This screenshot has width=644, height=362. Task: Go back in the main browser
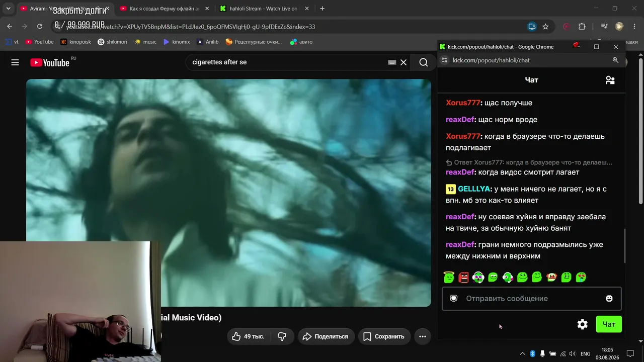10,27
